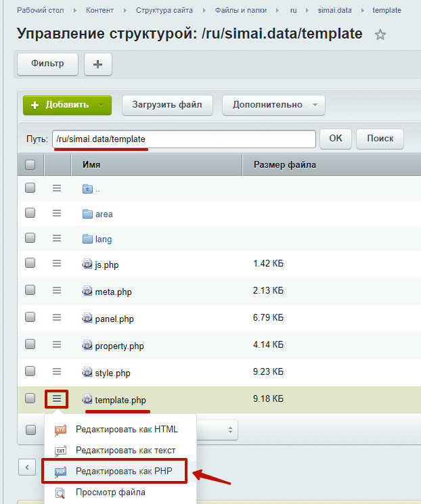Image resolution: width=421 pixels, height=504 pixels.
Task: Click the plus icon beside Фильтр
Action: 98,64
